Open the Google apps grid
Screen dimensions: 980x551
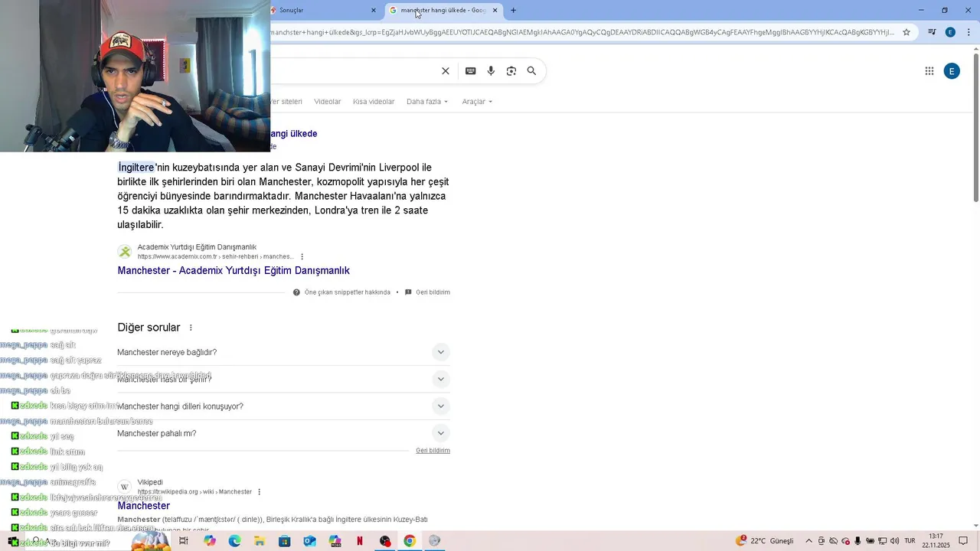(x=929, y=71)
